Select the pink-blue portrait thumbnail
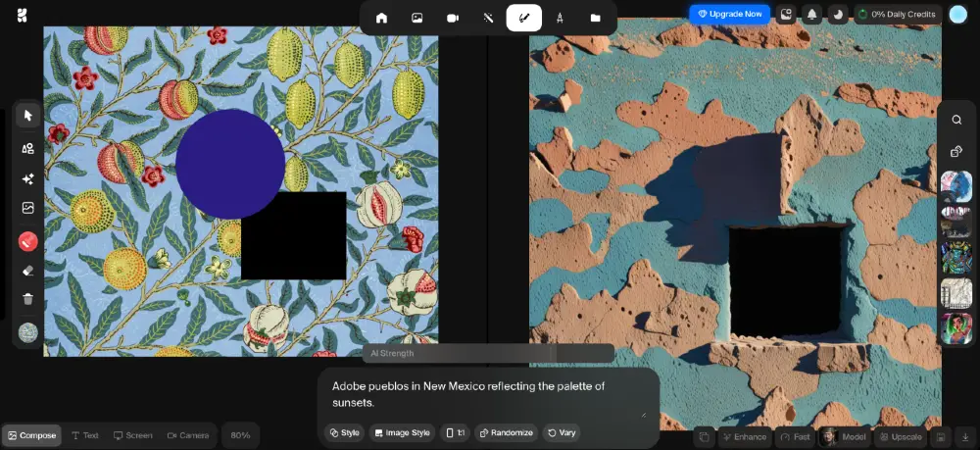 coord(956,186)
